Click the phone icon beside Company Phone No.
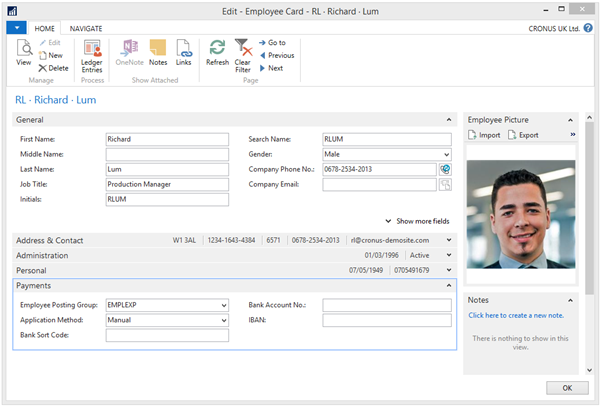 (x=445, y=169)
